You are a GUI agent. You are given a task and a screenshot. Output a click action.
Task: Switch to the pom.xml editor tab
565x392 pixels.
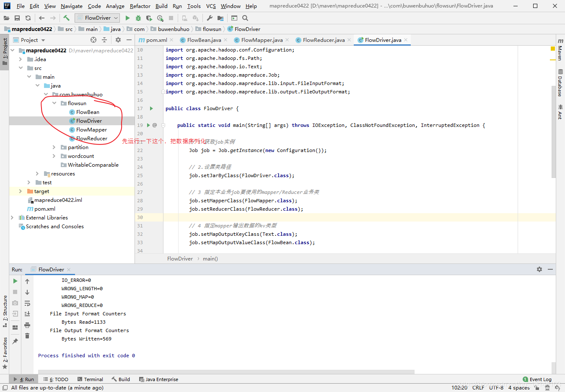click(156, 40)
